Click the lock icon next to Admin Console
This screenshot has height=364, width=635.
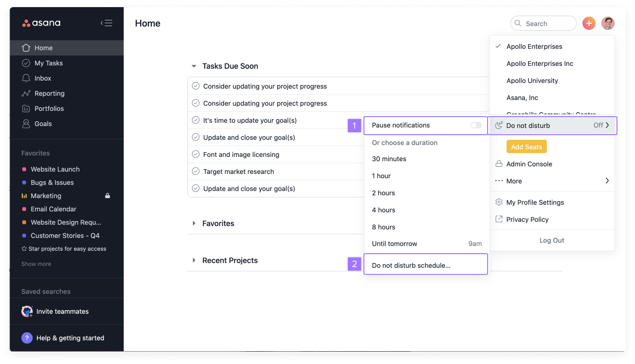(499, 164)
